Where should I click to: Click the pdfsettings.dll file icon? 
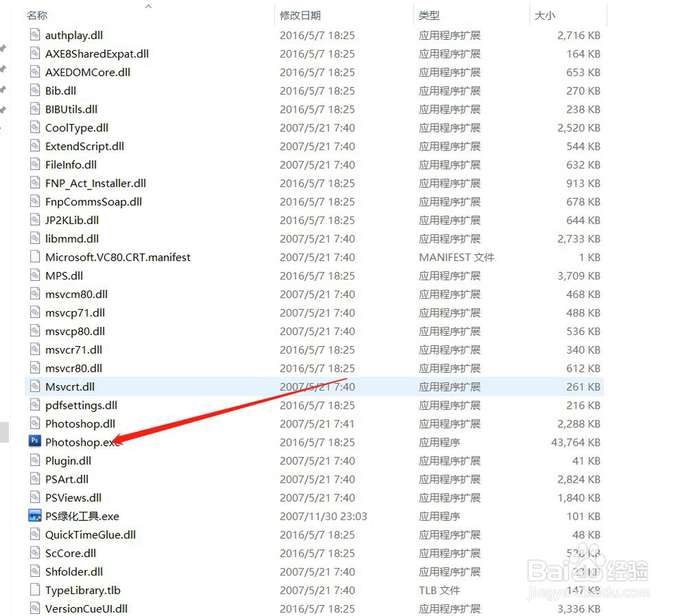pyautogui.click(x=35, y=404)
